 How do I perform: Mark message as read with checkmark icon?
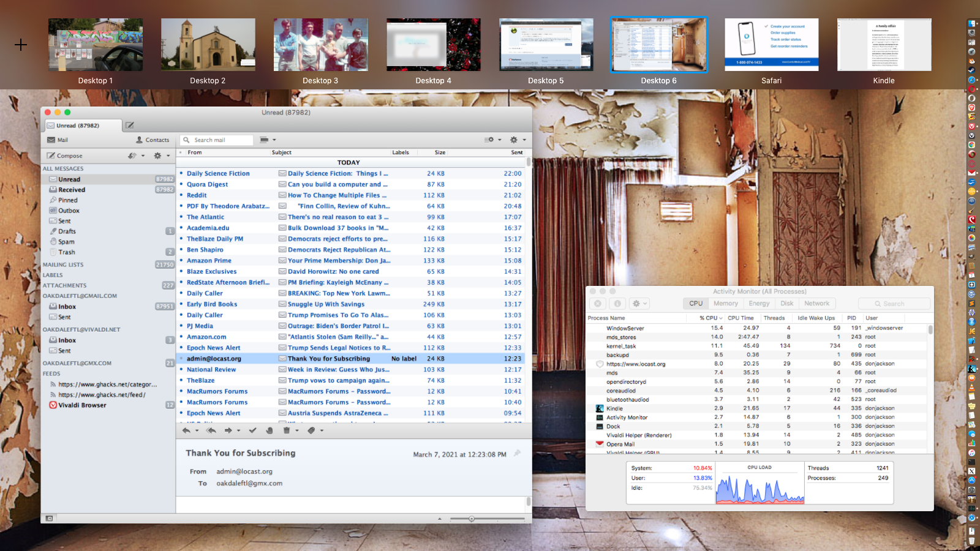252,430
